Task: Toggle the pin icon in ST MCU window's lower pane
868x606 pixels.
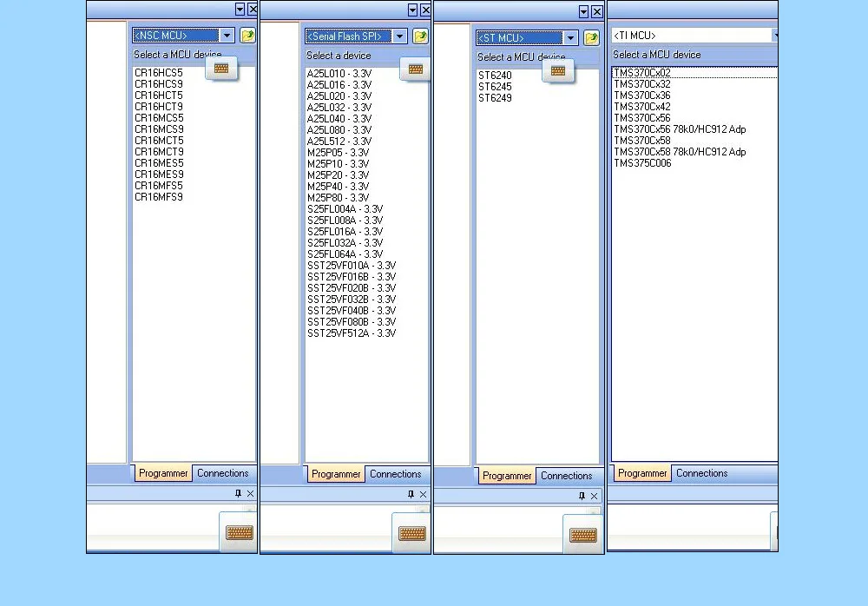Action: coord(582,496)
